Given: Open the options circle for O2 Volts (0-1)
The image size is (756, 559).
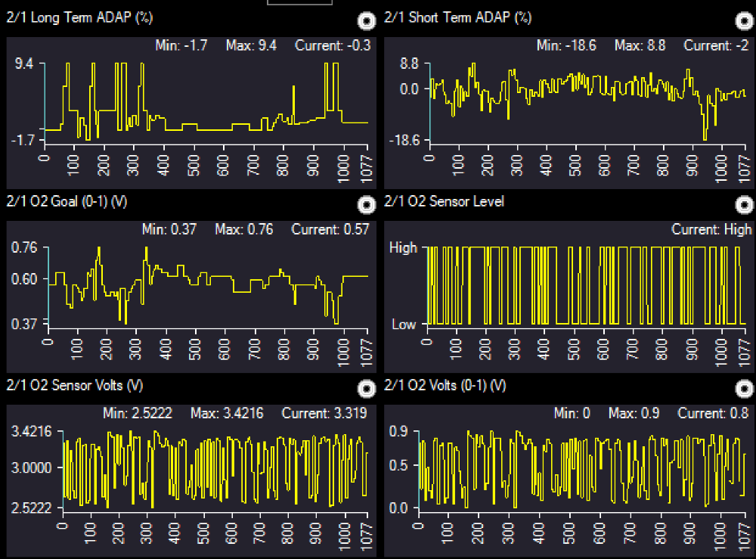Looking at the screenshot, I should point(744,389).
